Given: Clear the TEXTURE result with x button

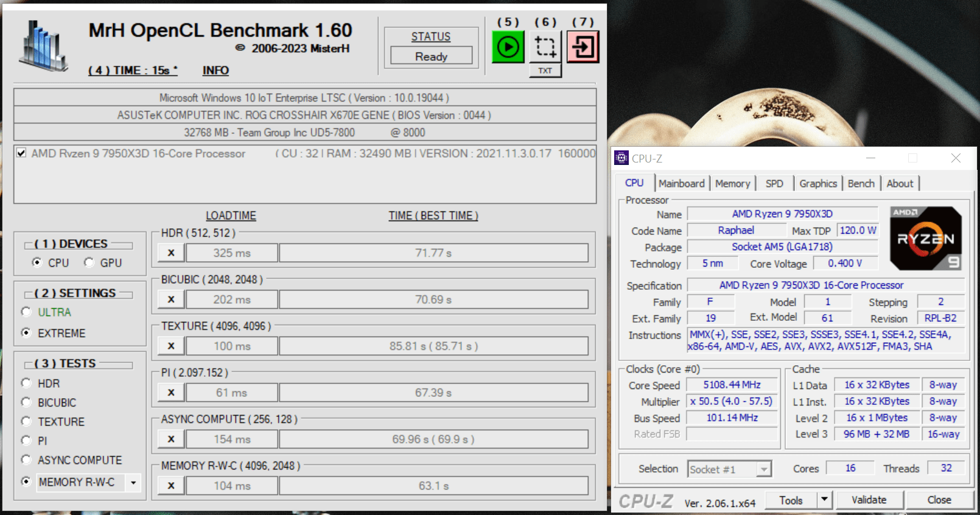Looking at the screenshot, I should tap(171, 346).
